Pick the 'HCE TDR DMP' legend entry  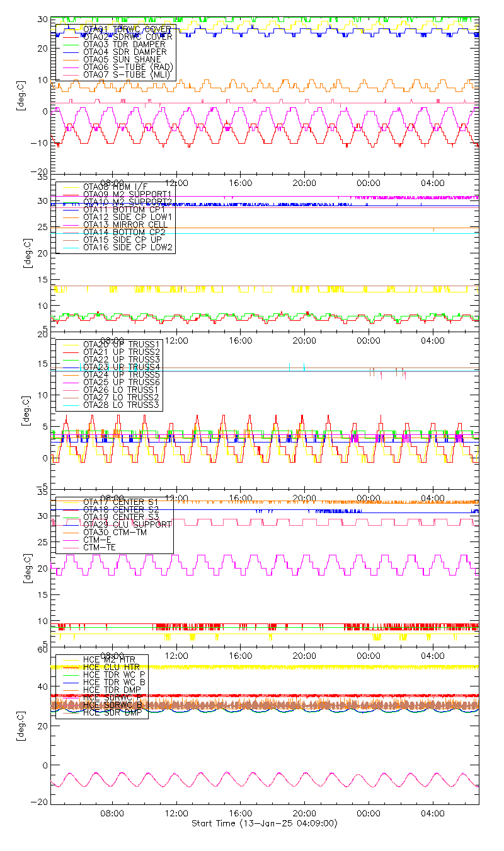pyautogui.click(x=112, y=689)
